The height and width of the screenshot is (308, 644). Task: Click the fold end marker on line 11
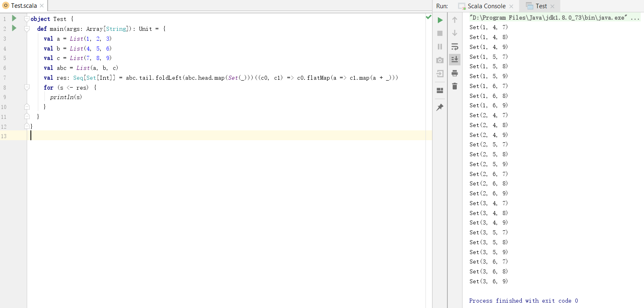pos(27,116)
